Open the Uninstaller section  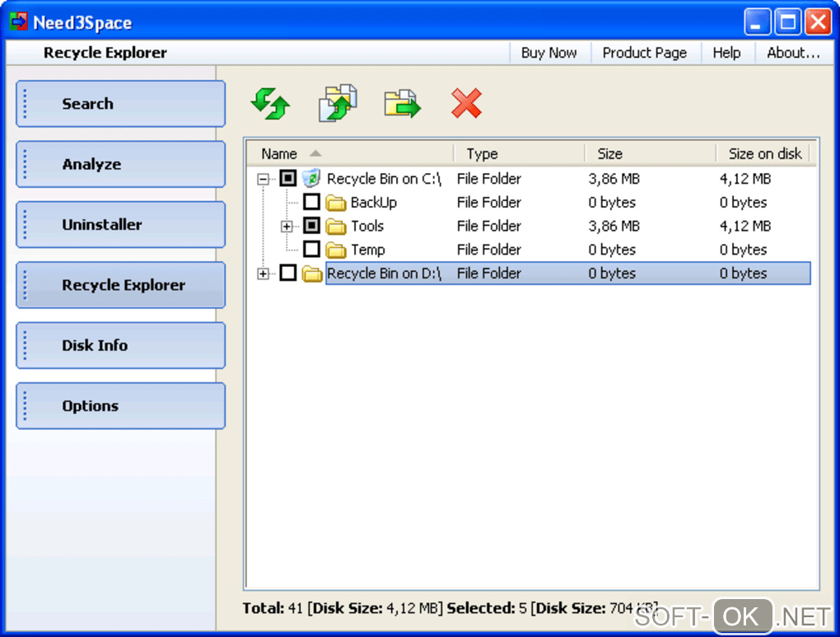[x=120, y=225]
